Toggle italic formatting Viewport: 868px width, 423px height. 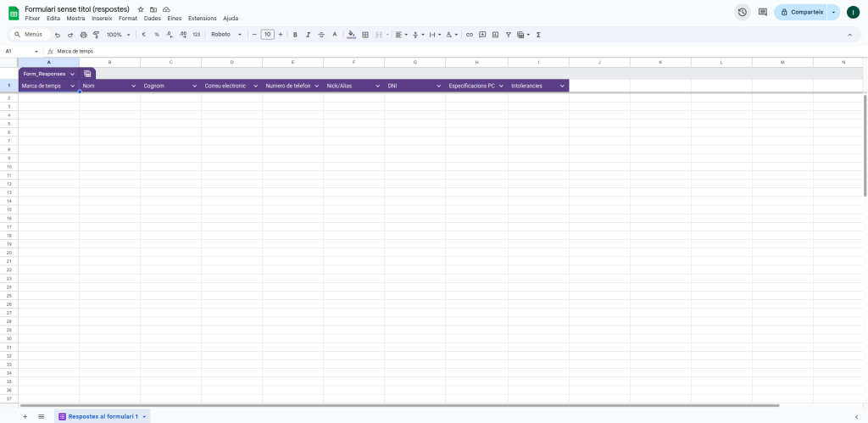click(308, 35)
